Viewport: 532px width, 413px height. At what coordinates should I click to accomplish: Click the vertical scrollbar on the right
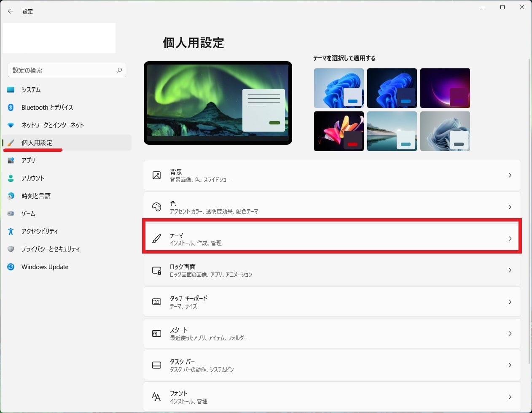point(529,211)
